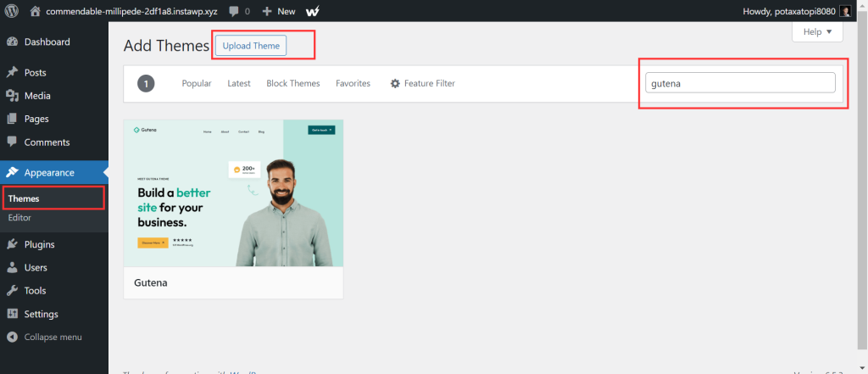Click the site name commendable-millipede link
The image size is (868, 374).
[x=131, y=11]
